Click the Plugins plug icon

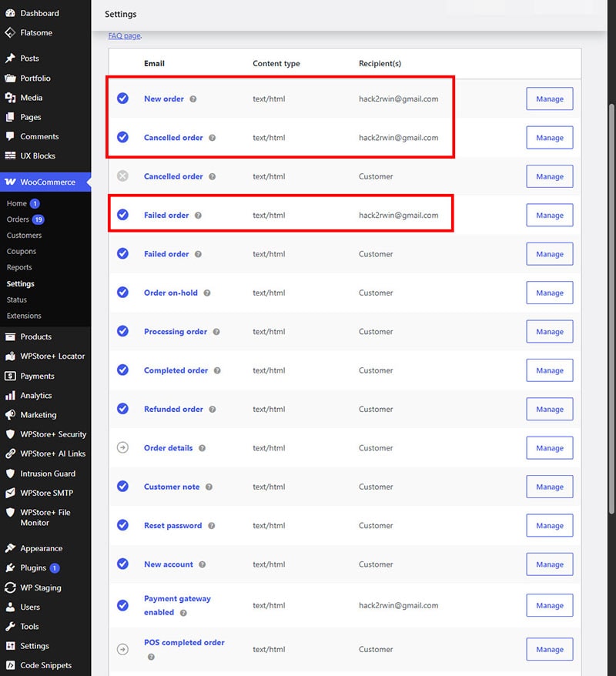point(10,567)
